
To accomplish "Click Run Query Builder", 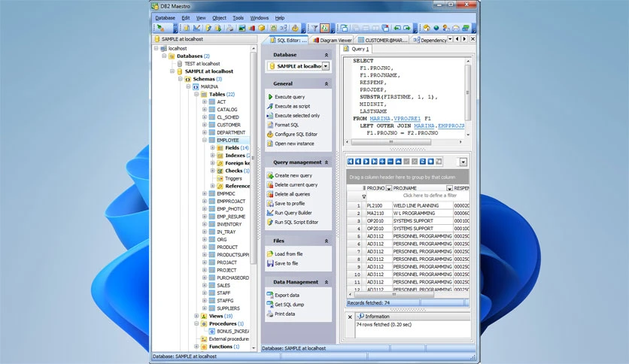I will (289, 213).
